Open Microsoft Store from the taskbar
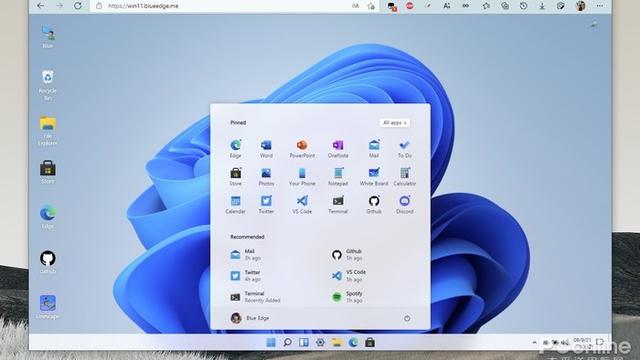The image size is (640, 360). pyautogui.click(x=370, y=342)
